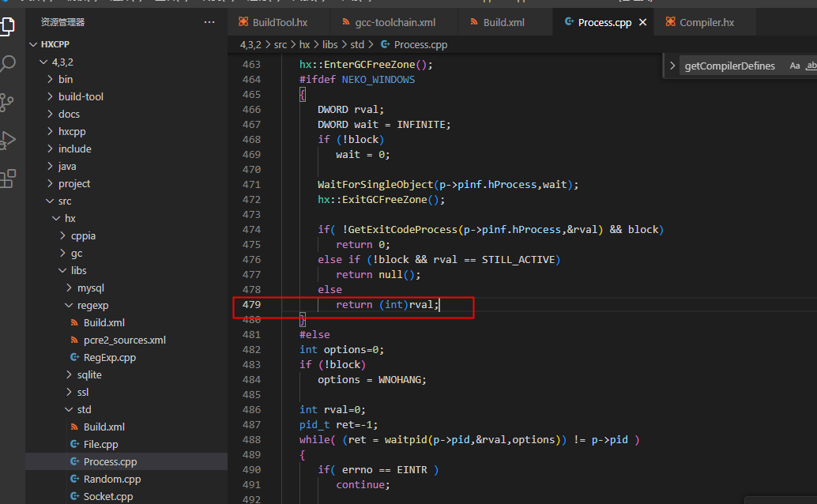
Task: Close the Process.cpp editor tab
Action: [643, 22]
